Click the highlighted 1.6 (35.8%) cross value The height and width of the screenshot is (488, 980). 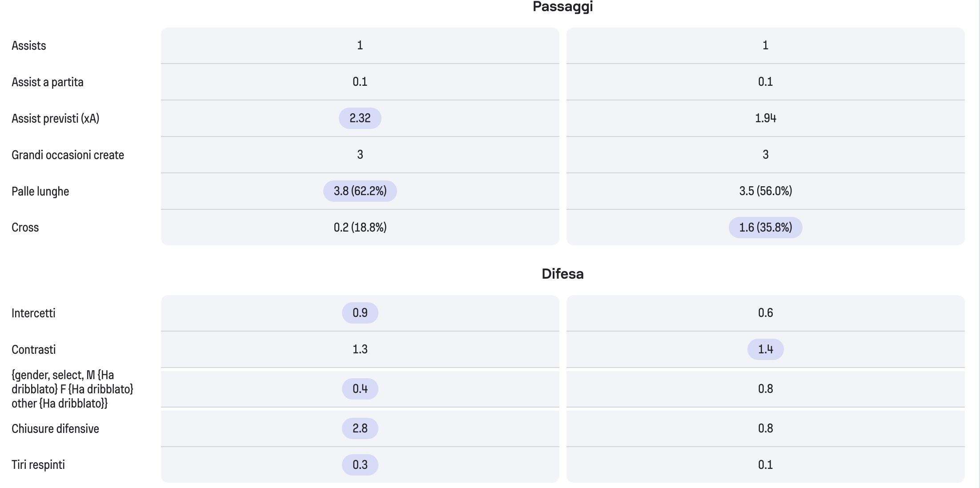(x=765, y=228)
